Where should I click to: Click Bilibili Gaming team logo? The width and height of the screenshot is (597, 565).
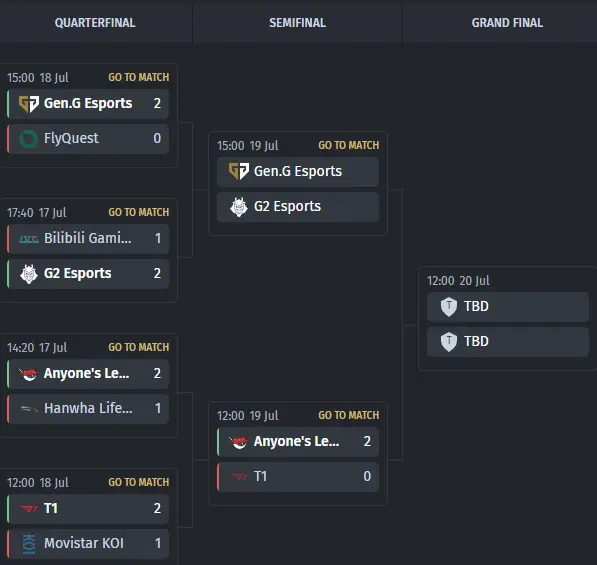29,239
